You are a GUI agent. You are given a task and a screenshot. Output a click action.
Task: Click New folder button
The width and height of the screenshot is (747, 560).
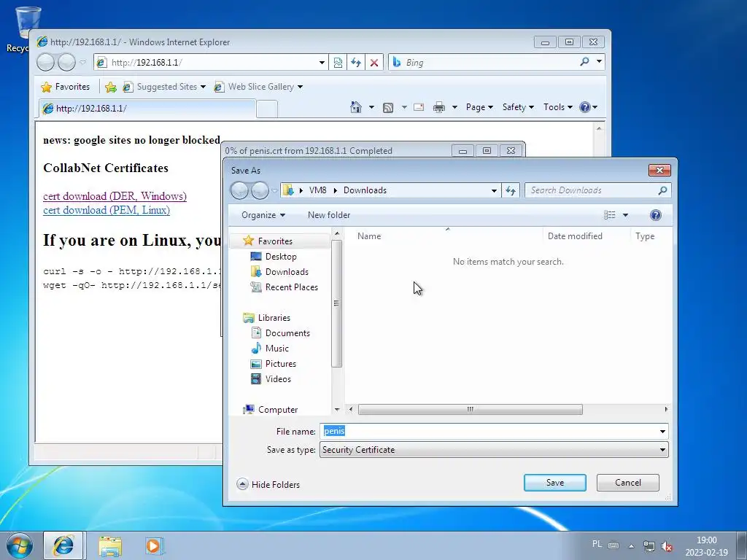(x=329, y=215)
